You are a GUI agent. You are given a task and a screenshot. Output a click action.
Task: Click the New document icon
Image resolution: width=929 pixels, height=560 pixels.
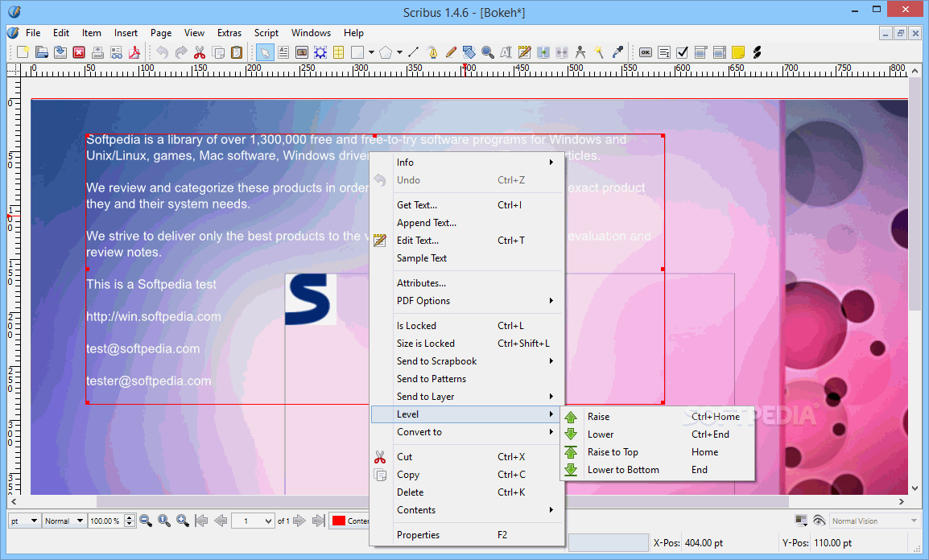pos(23,52)
